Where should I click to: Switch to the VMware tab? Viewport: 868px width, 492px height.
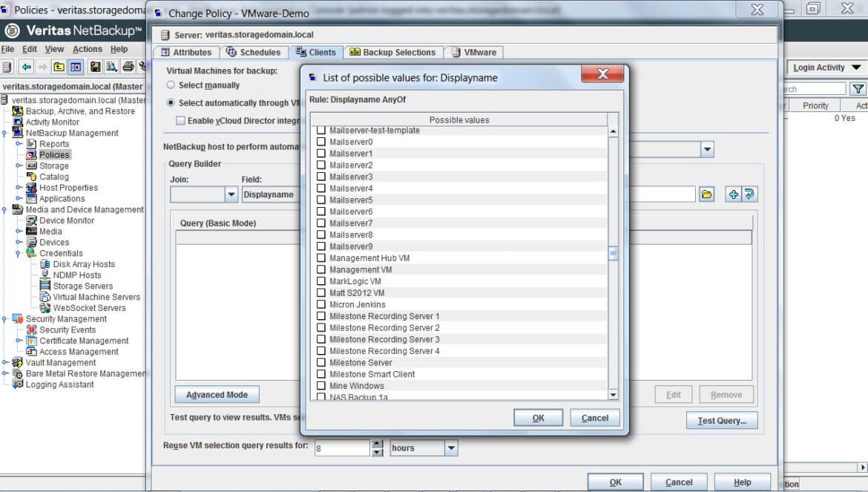pos(474,52)
